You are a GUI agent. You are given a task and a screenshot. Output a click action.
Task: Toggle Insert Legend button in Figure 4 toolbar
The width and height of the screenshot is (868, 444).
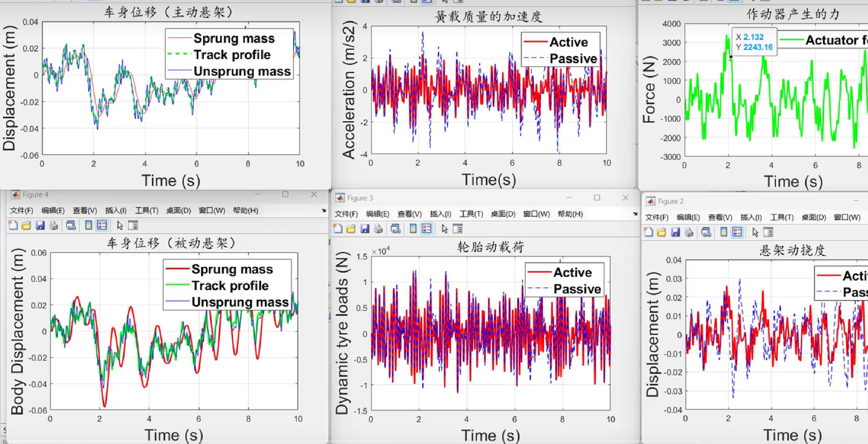(102, 225)
